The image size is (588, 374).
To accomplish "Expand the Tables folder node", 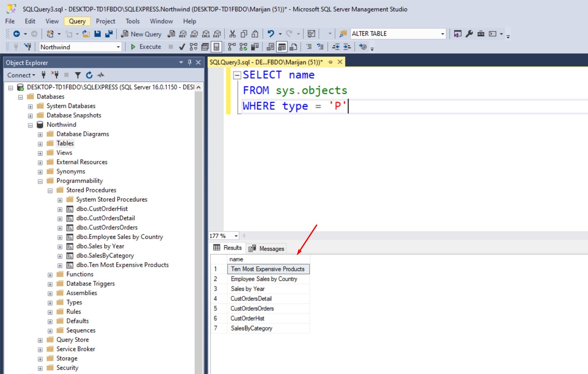I will [40, 144].
